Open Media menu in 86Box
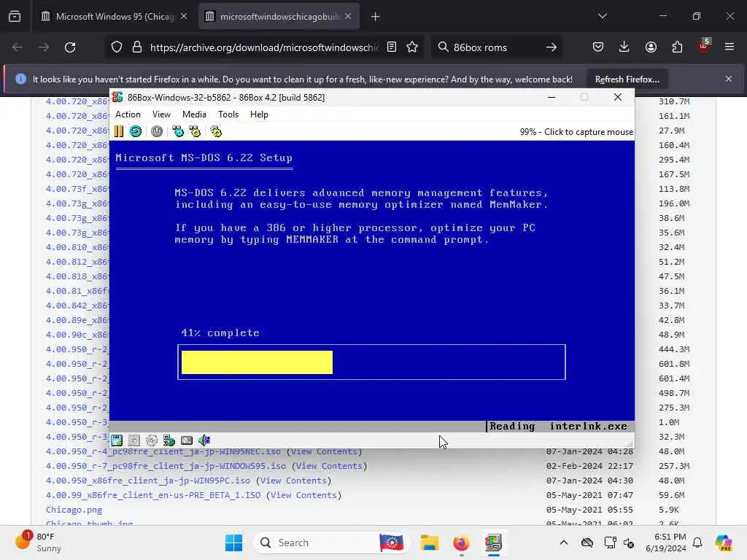The height and width of the screenshot is (560, 747). pos(194,114)
